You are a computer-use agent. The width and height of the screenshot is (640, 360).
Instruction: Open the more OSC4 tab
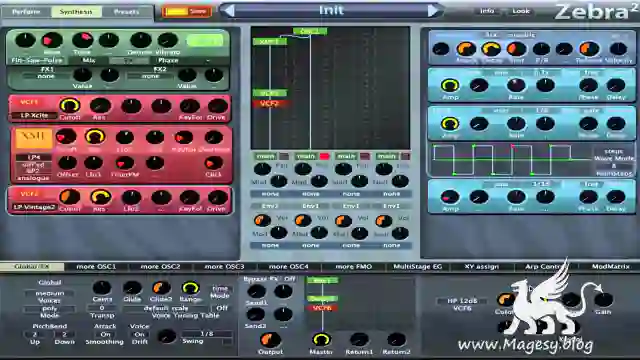pos(289,267)
